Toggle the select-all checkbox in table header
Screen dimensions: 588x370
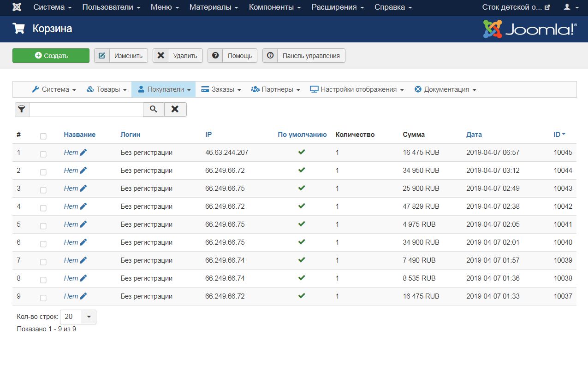[43, 136]
